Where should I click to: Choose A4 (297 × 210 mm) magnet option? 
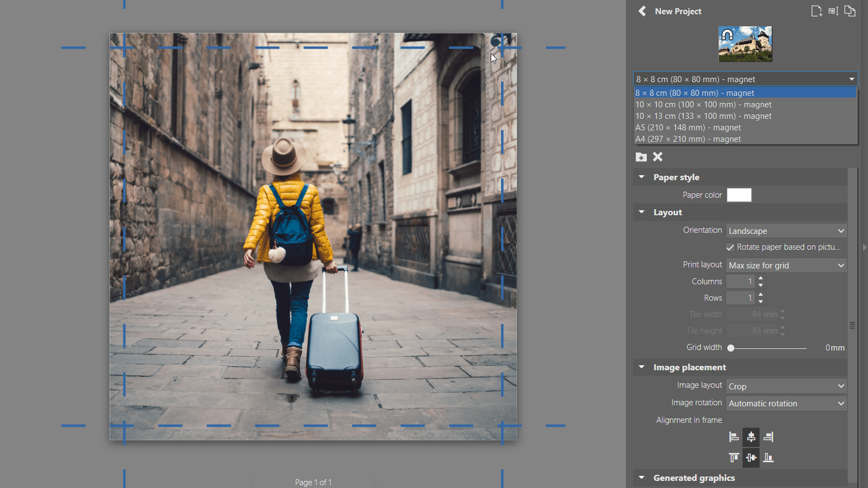pyautogui.click(x=745, y=139)
